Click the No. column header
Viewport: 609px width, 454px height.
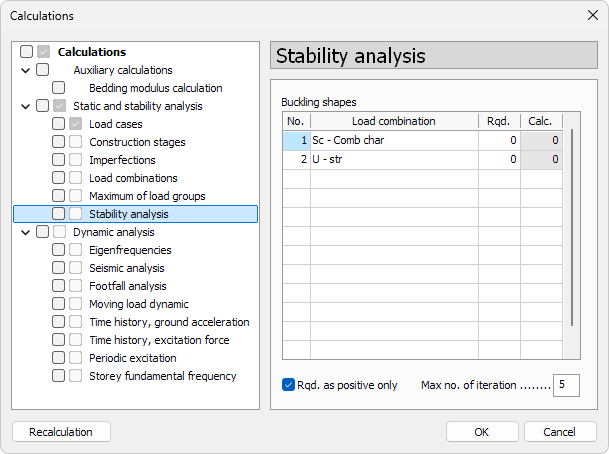point(296,121)
